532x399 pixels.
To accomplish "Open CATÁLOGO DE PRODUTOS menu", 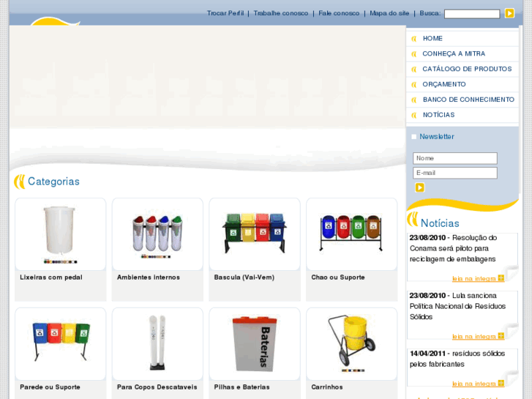I will coord(467,69).
